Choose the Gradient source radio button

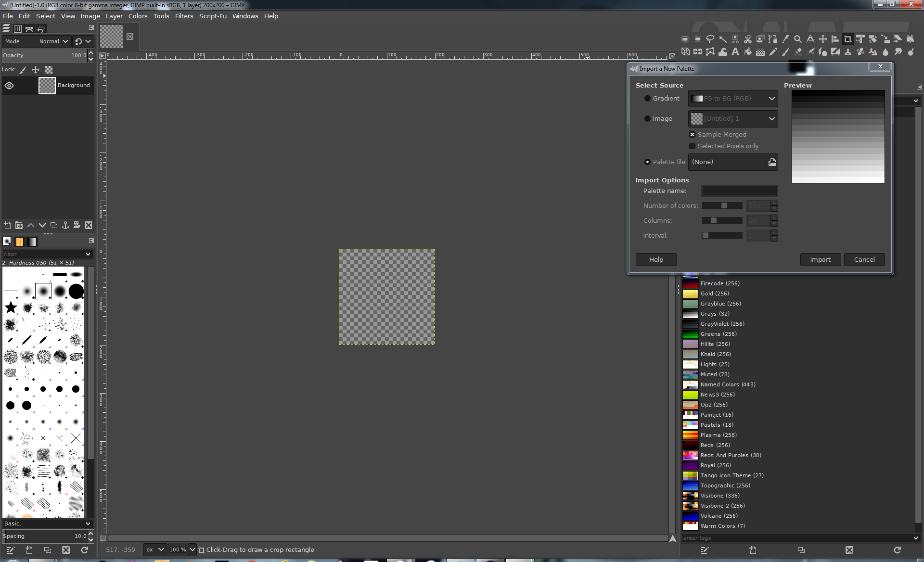click(647, 99)
